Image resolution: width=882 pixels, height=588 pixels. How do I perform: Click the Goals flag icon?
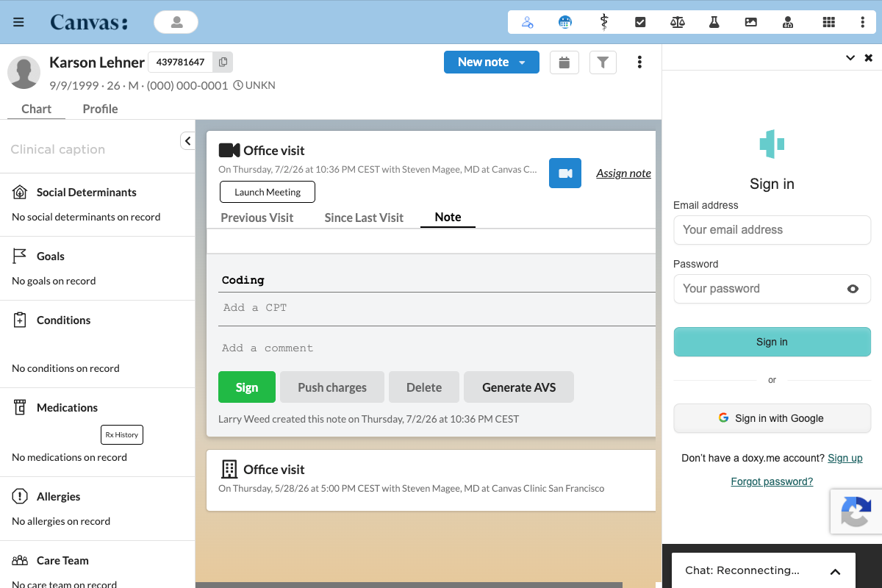point(20,257)
